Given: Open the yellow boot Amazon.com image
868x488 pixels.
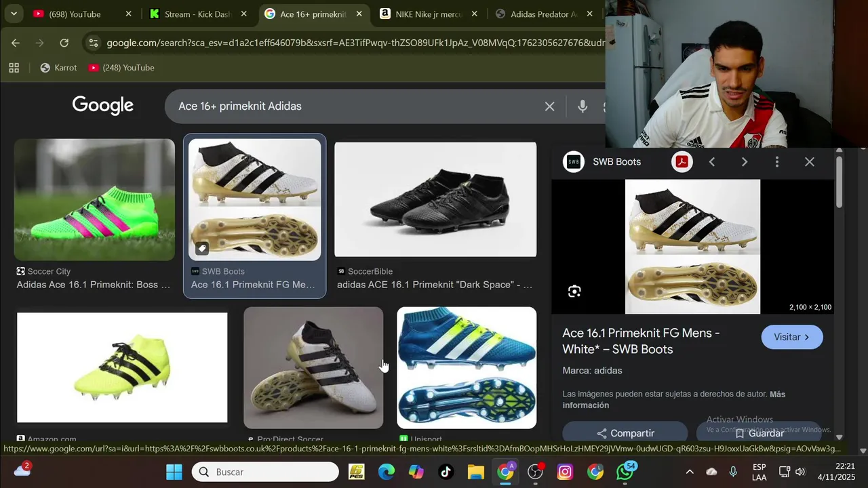Looking at the screenshot, I should [x=122, y=367].
